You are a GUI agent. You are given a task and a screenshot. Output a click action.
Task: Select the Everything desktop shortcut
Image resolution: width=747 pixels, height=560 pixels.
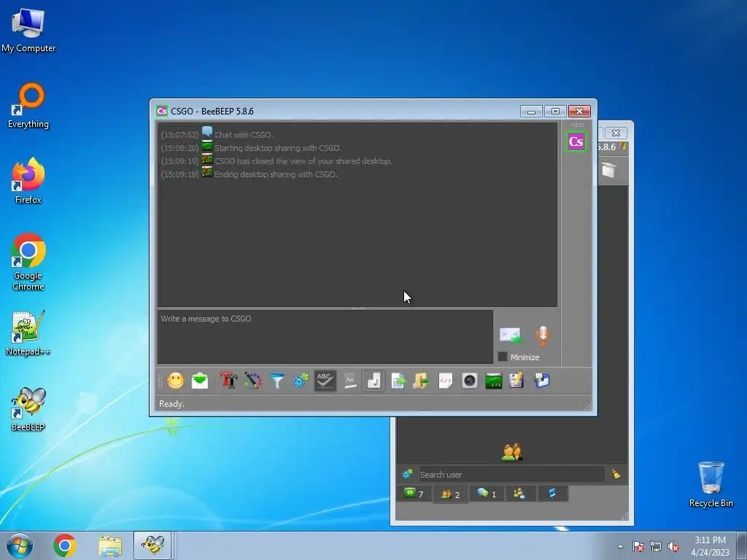pyautogui.click(x=28, y=106)
